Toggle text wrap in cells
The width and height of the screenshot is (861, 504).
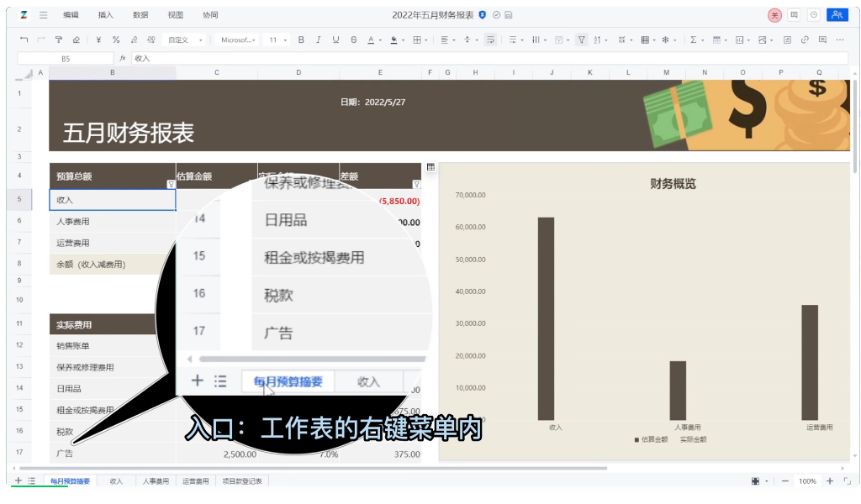(490, 39)
